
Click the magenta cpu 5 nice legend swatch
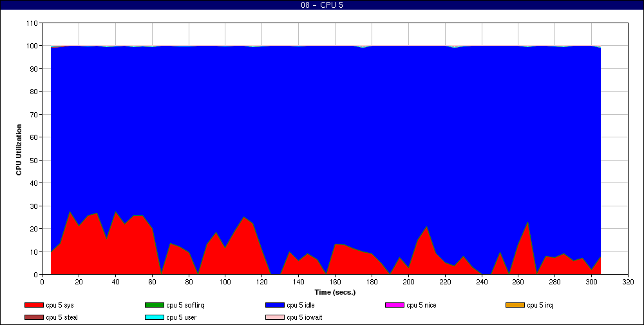pos(395,305)
